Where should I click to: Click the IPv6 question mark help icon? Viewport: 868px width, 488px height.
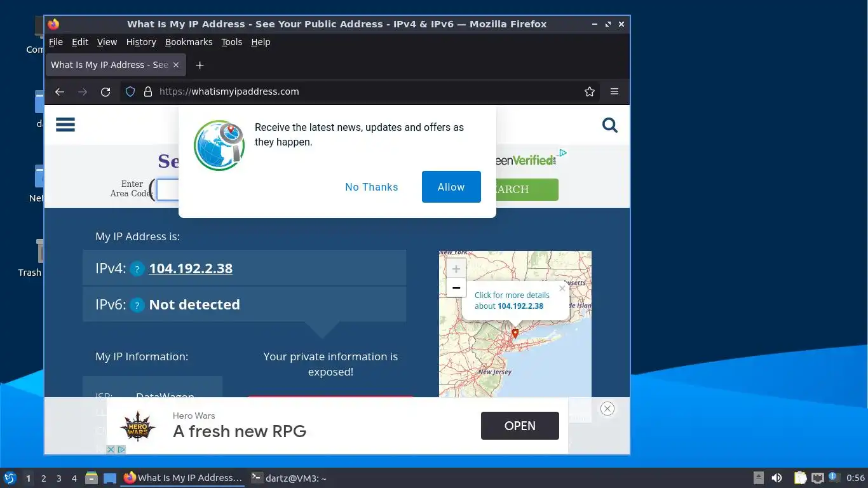[x=137, y=306]
